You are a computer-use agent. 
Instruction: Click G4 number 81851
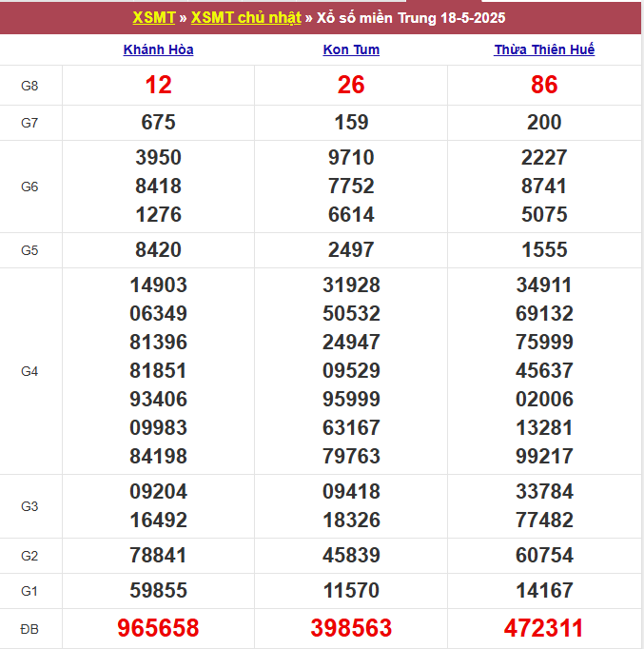(159, 371)
